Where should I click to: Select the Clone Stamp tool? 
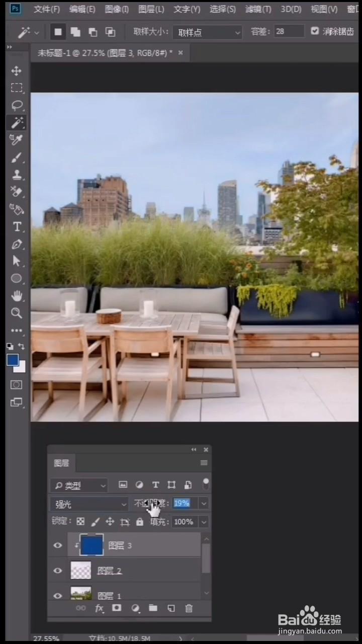[x=17, y=175]
